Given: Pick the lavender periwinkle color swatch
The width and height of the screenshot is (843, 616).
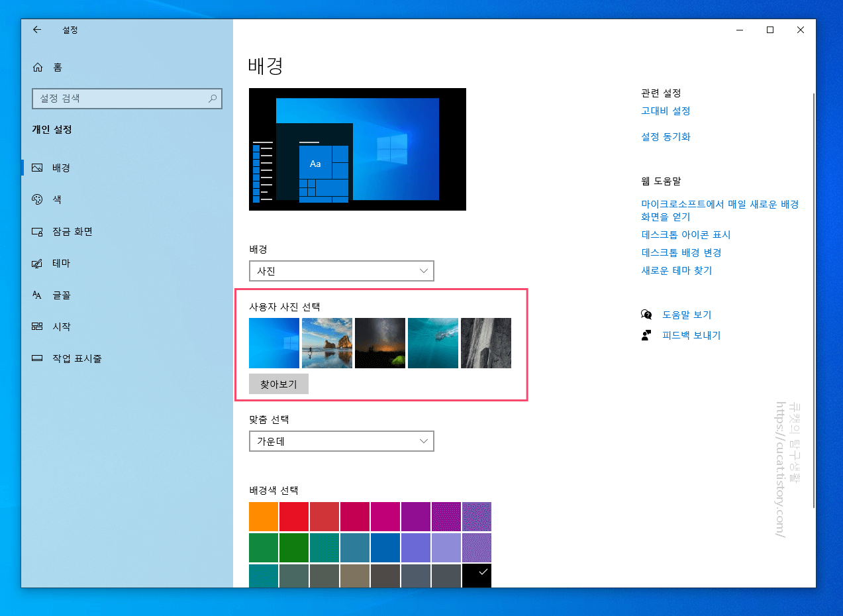Looking at the screenshot, I should [446, 547].
